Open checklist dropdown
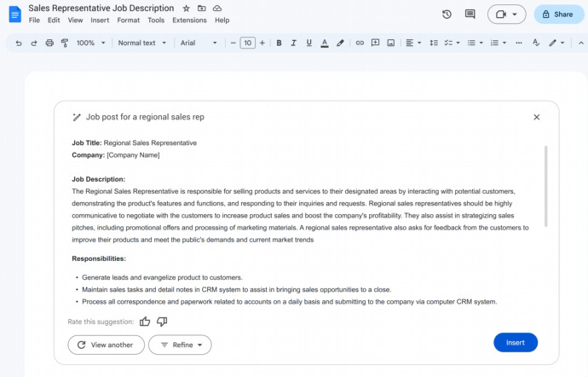The height and width of the screenshot is (377, 588). pos(452,43)
